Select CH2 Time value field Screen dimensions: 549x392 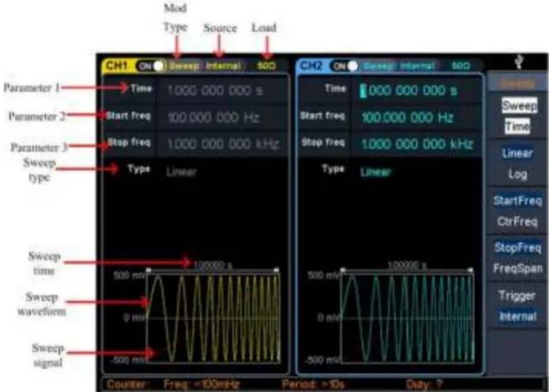point(416,91)
